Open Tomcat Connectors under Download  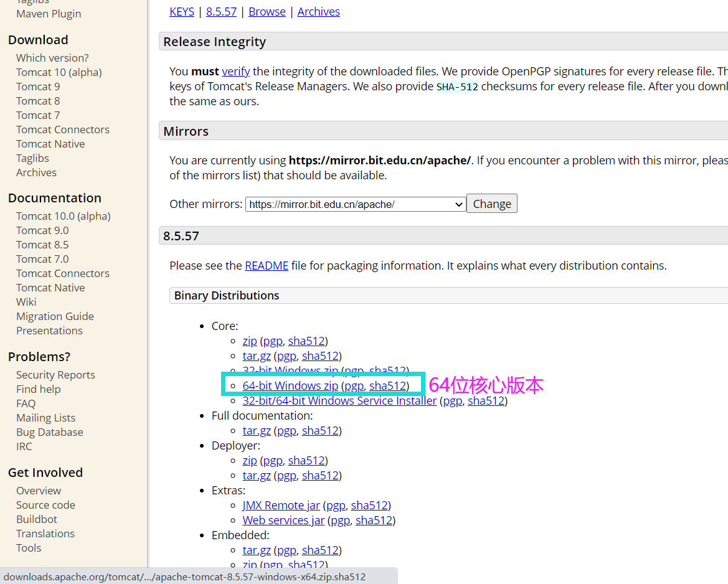tap(63, 130)
